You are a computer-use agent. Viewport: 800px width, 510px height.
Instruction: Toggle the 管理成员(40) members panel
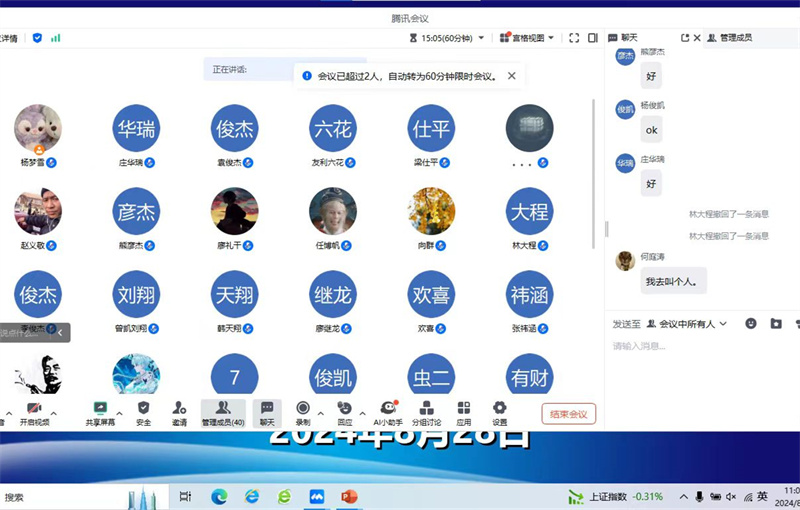click(x=223, y=412)
